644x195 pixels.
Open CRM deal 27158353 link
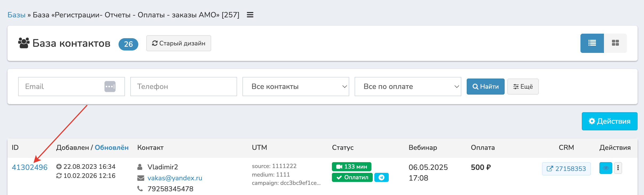click(566, 169)
